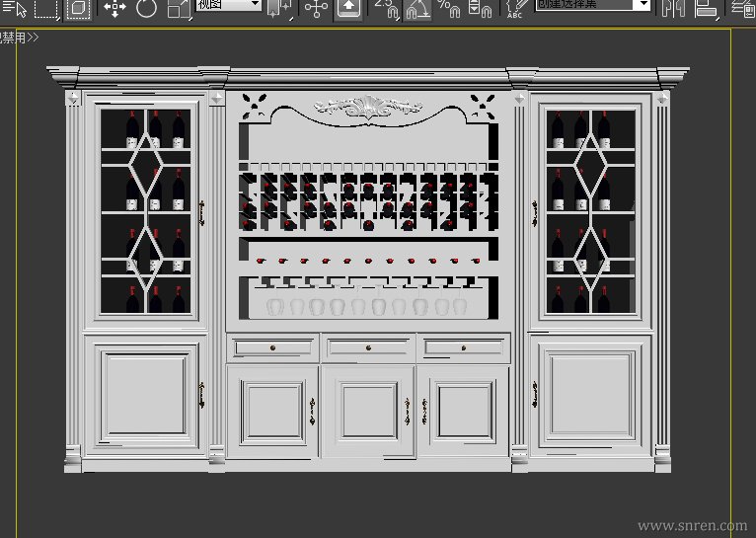
Task: Expand the named selection sets dropdown arrow
Action: 643,5
